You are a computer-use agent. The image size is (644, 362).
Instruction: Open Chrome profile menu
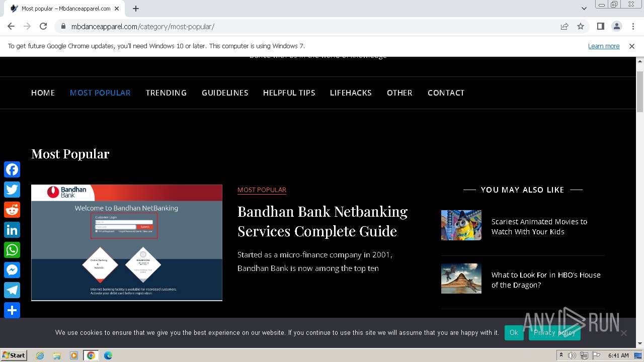click(616, 26)
